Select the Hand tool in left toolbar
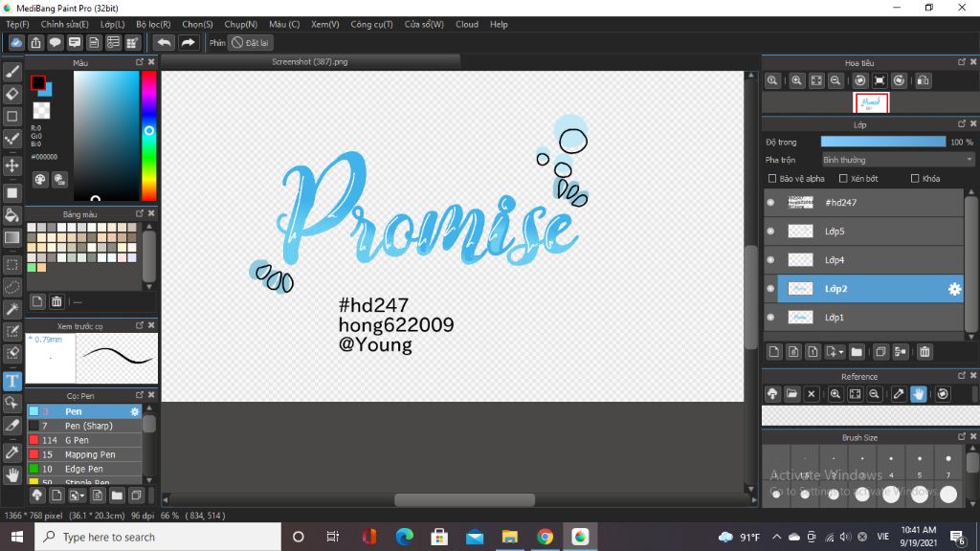 (11, 475)
